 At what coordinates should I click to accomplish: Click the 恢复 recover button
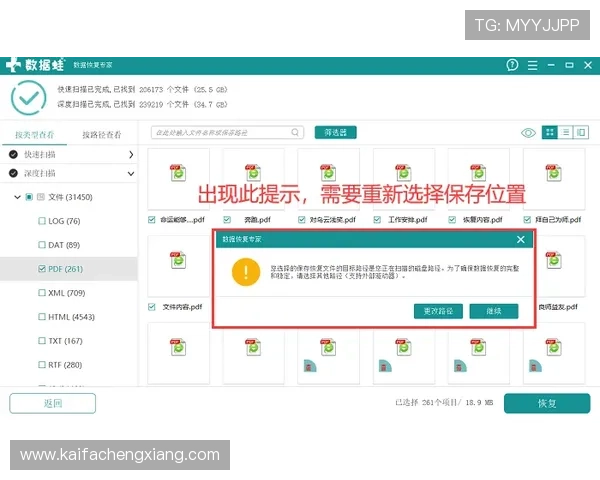[547, 403]
